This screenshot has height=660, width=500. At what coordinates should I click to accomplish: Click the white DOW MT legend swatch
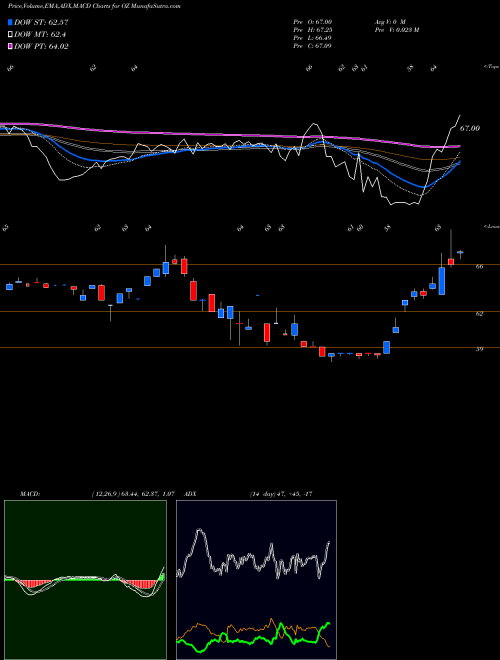(10, 35)
